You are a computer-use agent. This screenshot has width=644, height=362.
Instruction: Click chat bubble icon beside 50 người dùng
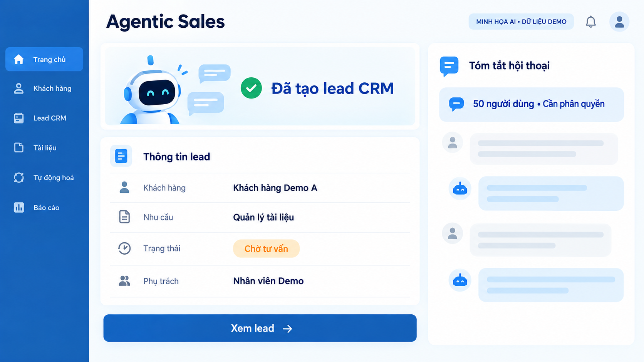click(456, 104)
